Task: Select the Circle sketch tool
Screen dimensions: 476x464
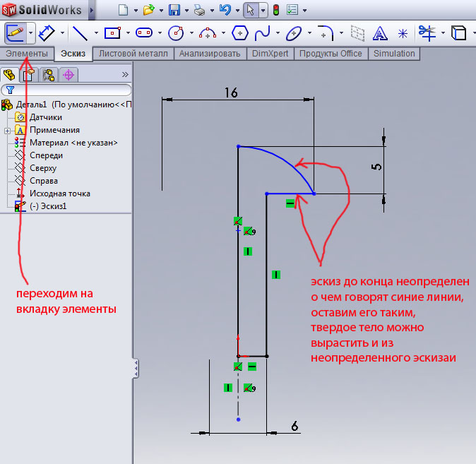Action: click(176, 32)
